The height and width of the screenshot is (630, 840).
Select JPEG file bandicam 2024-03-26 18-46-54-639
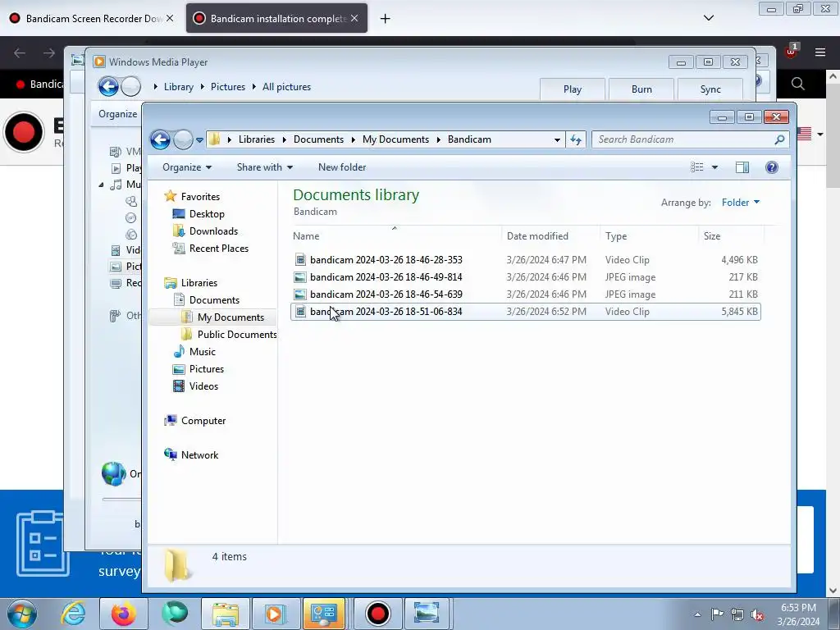(526, 294)
